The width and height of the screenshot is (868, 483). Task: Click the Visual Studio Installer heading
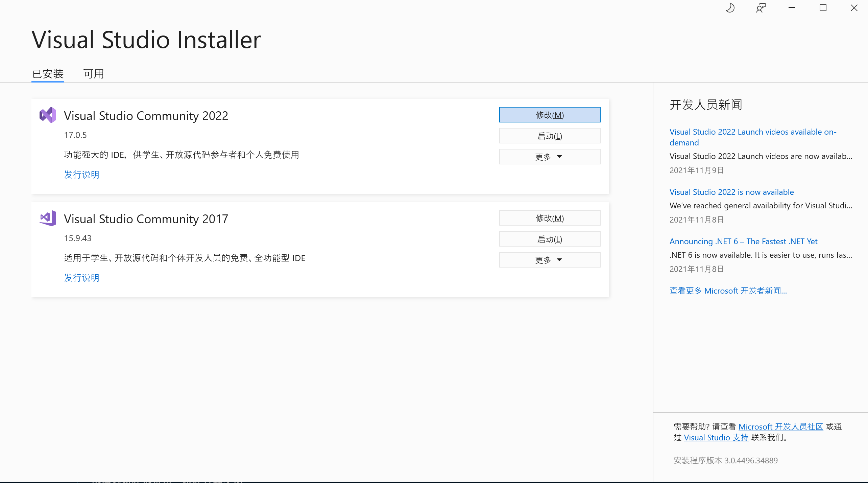[146, 40]
